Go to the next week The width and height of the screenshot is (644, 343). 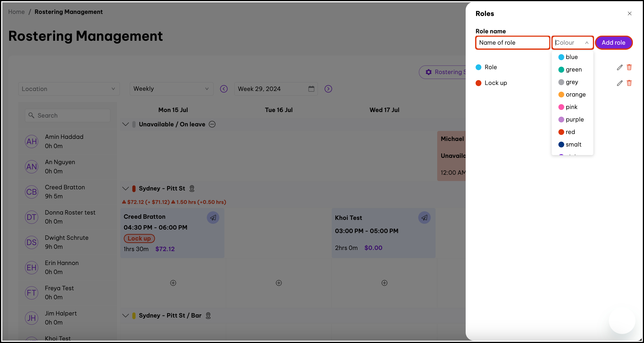tap(328, 89)
